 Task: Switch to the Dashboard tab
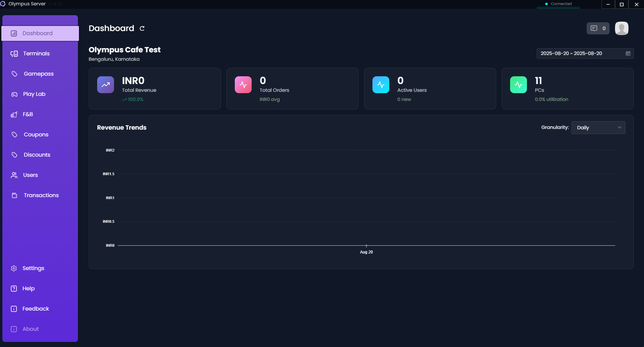[x=37, y=33]
